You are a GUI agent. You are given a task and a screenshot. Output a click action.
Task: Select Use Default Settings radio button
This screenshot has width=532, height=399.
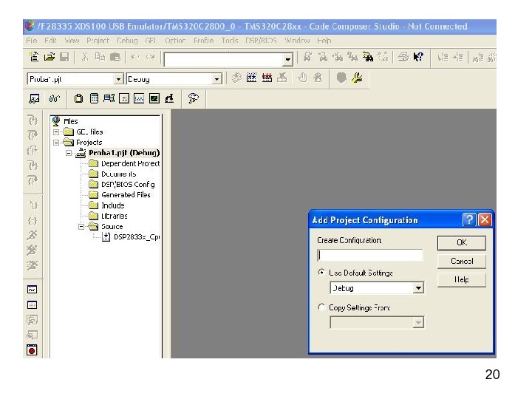321,272
